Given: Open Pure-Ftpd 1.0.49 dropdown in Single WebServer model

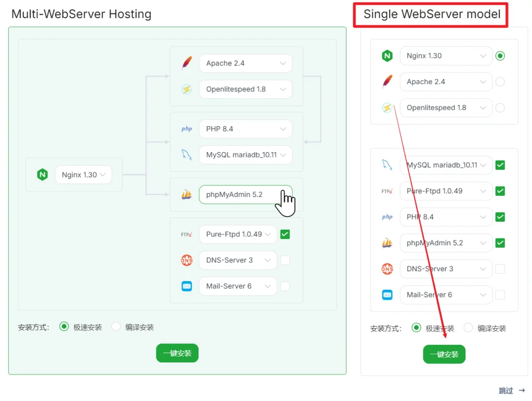Looking at the screenshot, I should (446, 191).
